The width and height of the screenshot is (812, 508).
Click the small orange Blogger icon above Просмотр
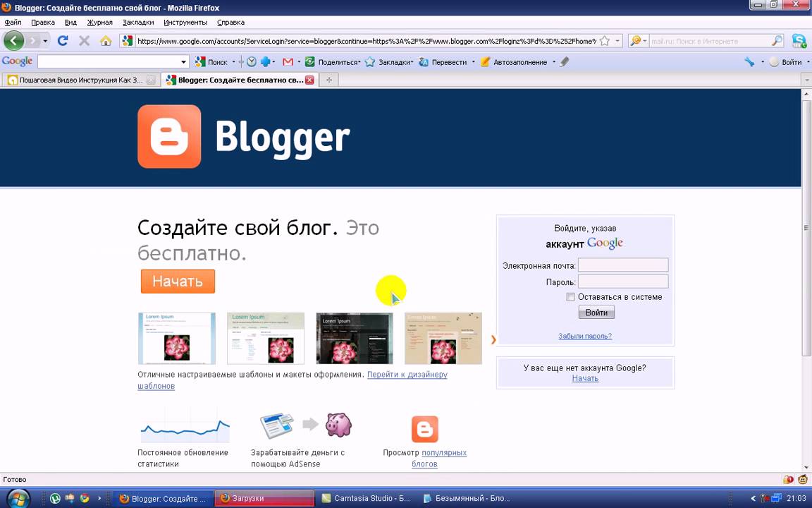(424, 429)
